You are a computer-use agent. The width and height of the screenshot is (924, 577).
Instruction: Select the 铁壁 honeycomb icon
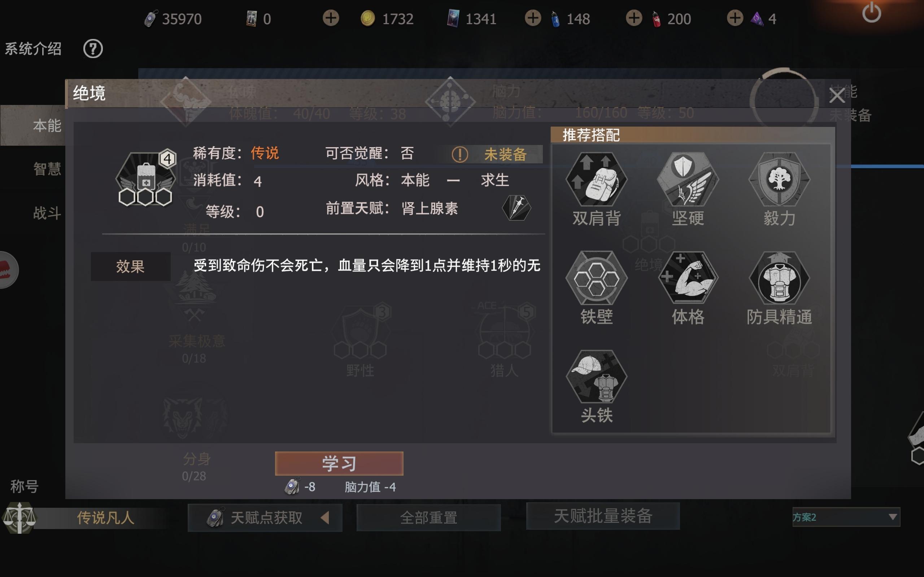(x=596, y=278)
